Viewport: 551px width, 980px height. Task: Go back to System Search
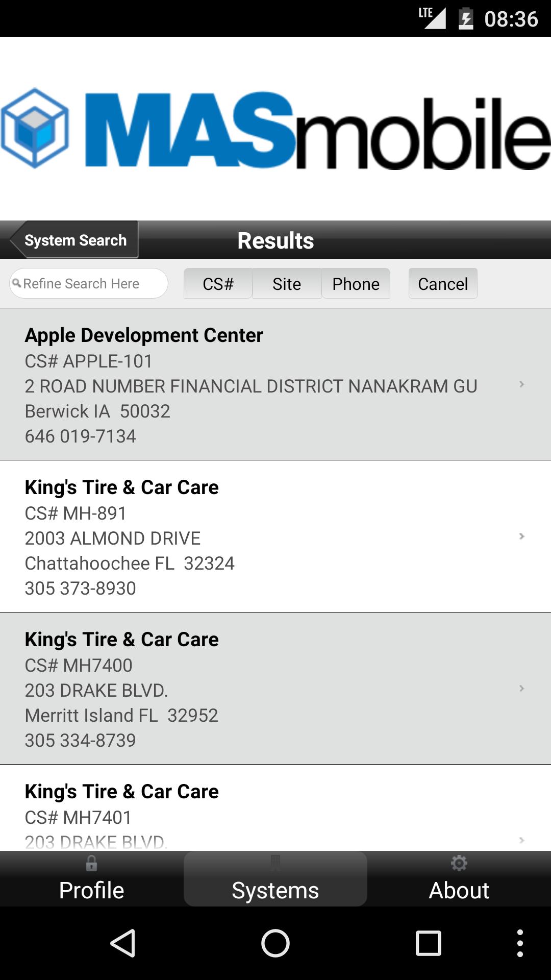pyautogui.click(x=75, y=240)
